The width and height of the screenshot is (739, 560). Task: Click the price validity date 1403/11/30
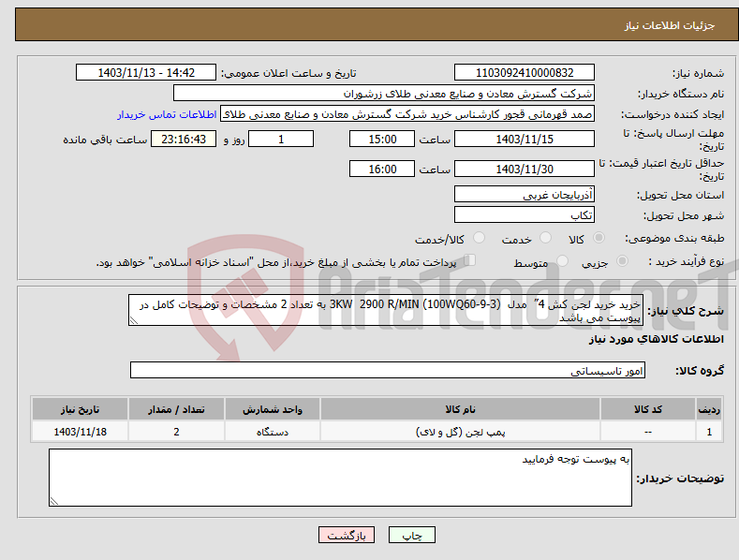(x=525, y=169)
